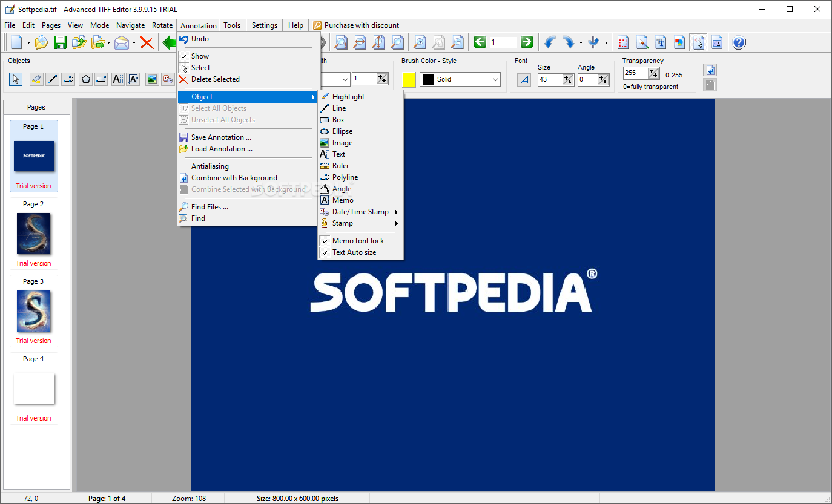This screenshot has width=832, height=504.
Task: Select the date stamp tool in Objects panel
Action: [168, 79]
